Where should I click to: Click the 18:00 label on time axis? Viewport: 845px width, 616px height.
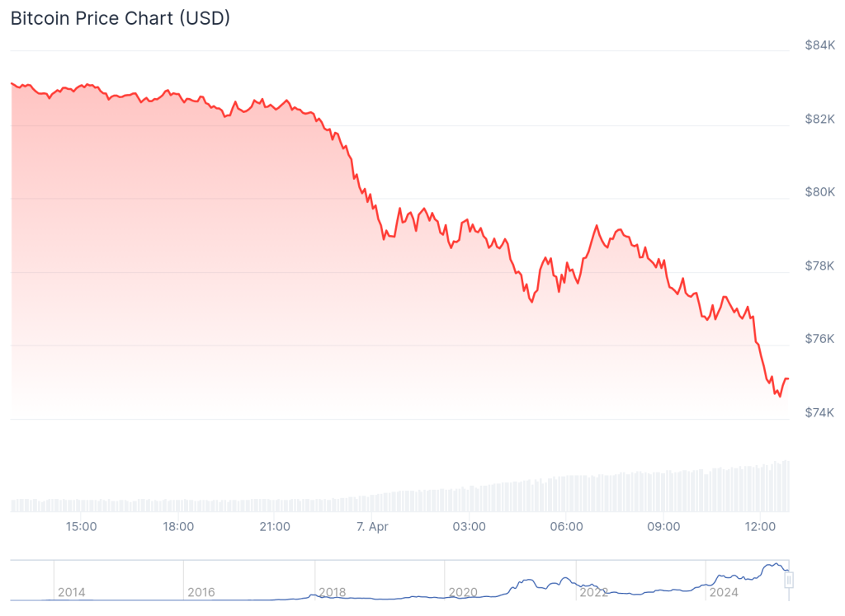pos(178,526)
